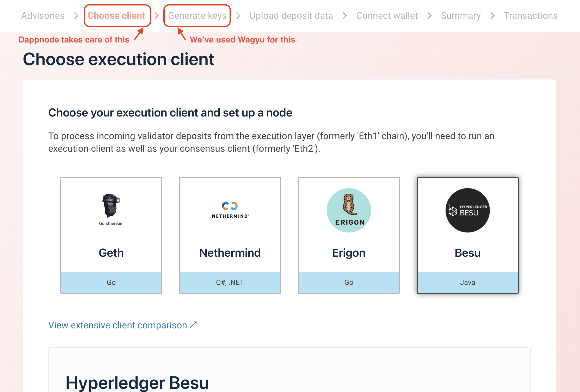580x392 pixels.
Task: Click the C#, .NET language label
Action: (x=230, y=282)
